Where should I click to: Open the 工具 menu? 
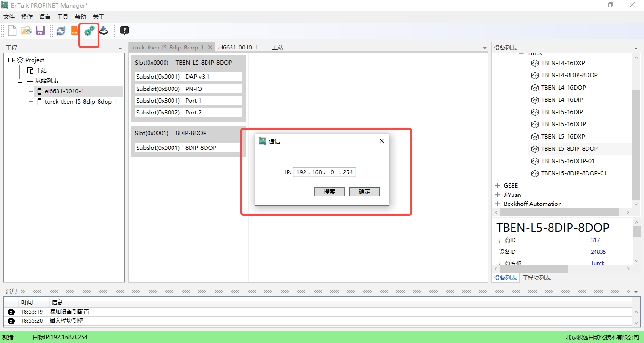[63, 17]
